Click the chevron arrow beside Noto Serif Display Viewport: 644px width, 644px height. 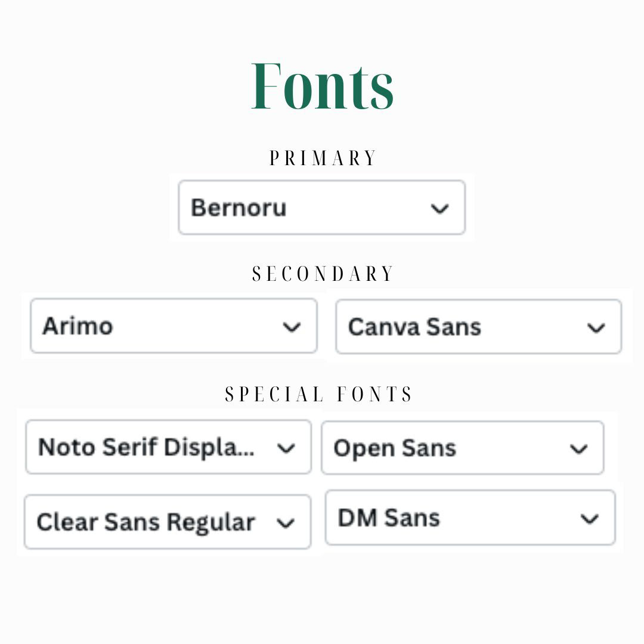coord(286,448)
